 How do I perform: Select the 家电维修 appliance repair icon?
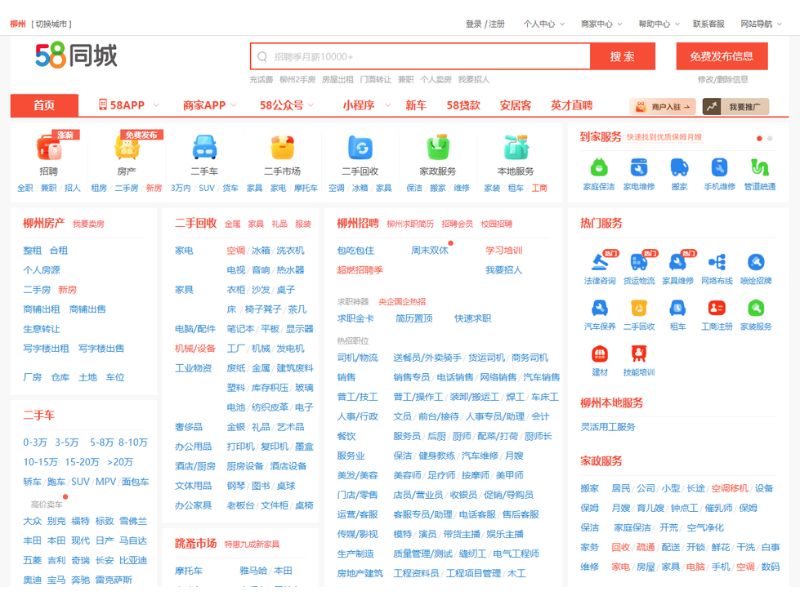pyautogui.click(x=639, y=167)
